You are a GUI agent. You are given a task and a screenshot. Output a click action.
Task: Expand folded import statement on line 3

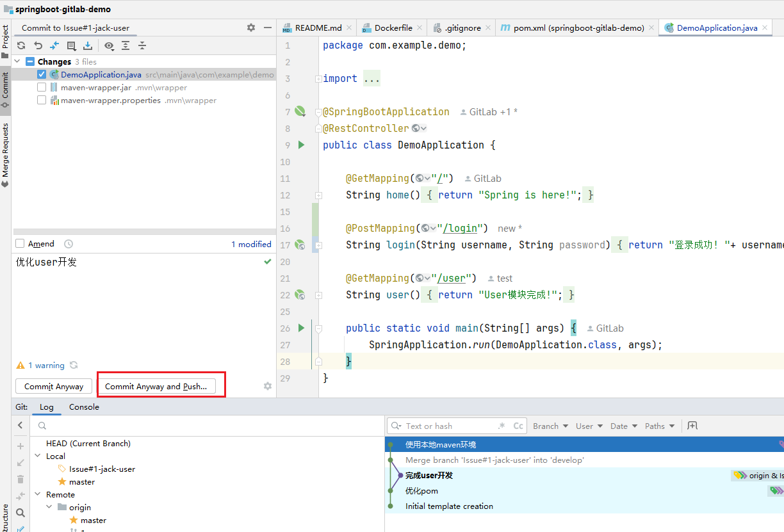click(x=318, y=78)
